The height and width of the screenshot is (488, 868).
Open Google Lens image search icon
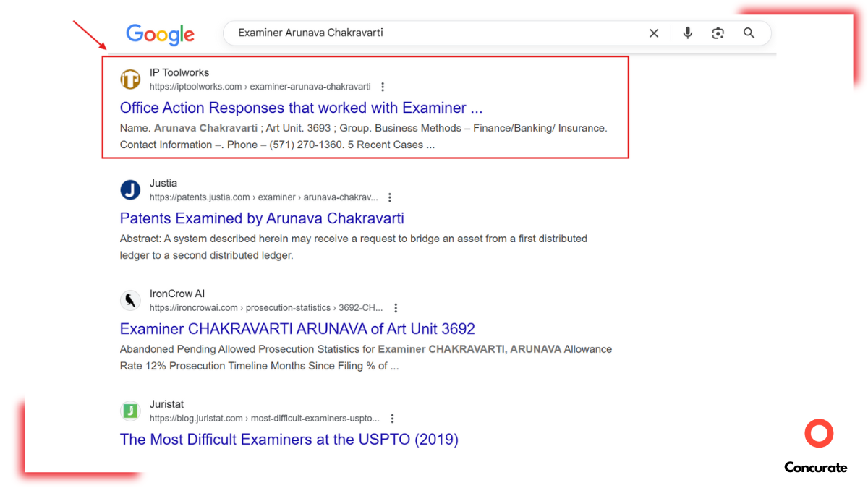click(x=718, y=33)
